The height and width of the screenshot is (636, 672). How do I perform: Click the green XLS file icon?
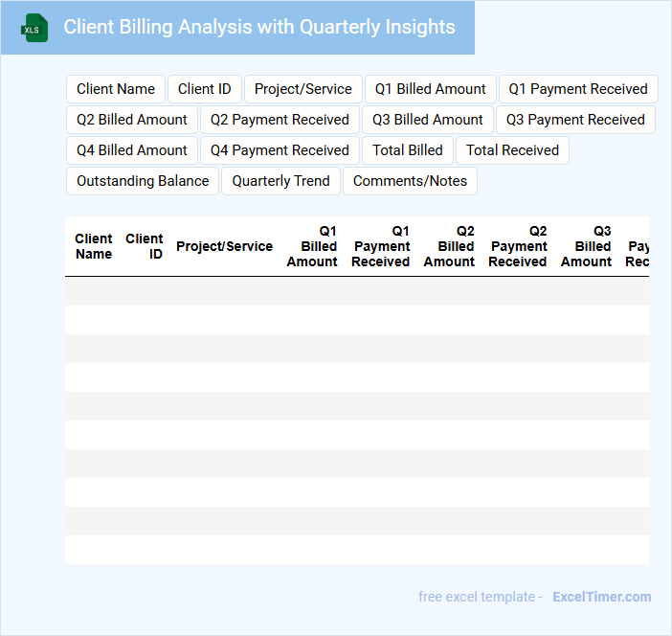[x=35, y=28]
